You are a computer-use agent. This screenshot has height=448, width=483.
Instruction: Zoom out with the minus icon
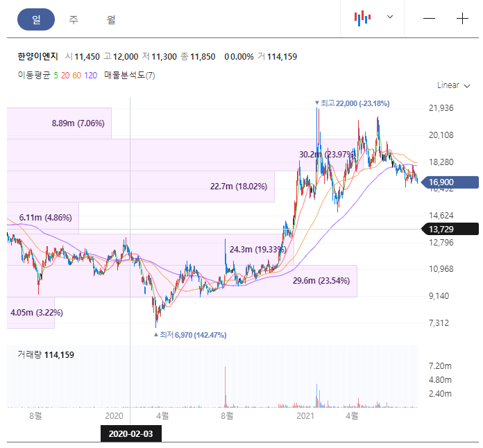pyautogui.click(x=429, y=19)
